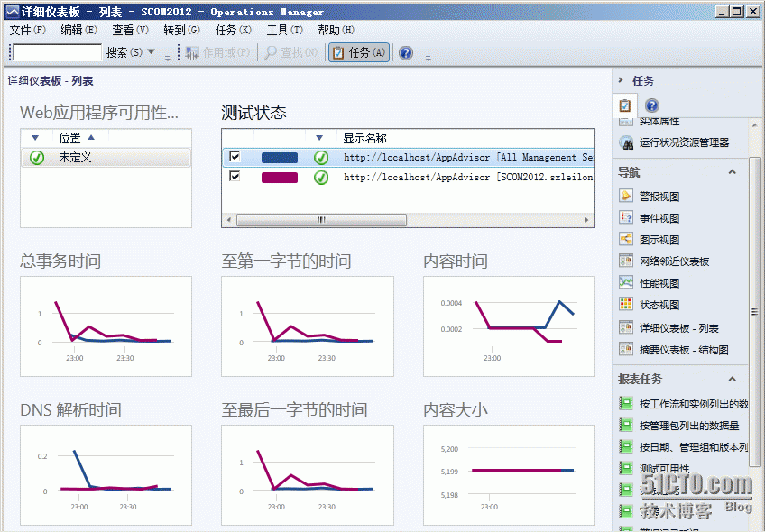Open the 事件视图 link

659,218
